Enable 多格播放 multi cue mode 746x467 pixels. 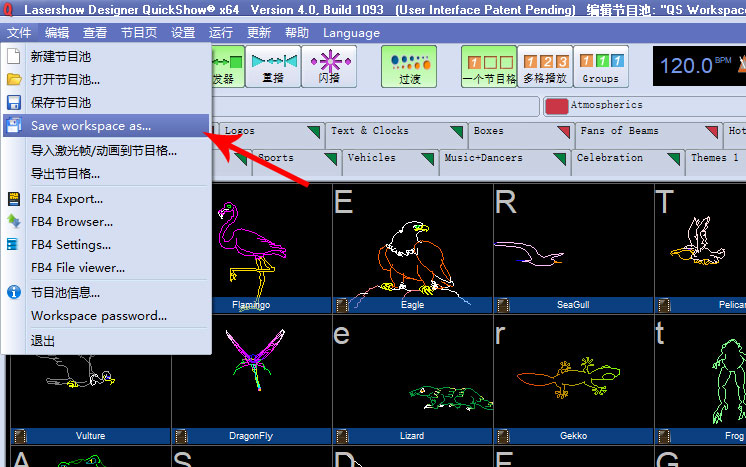coord(545,67)
